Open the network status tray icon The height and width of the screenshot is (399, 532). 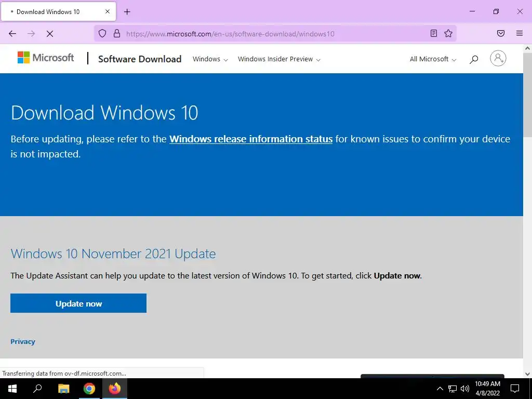453,389
